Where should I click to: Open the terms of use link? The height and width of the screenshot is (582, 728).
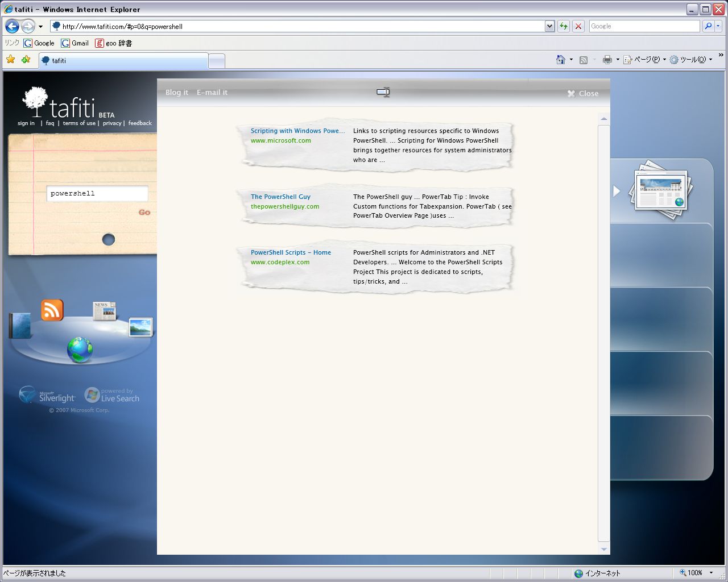(79, 123)
